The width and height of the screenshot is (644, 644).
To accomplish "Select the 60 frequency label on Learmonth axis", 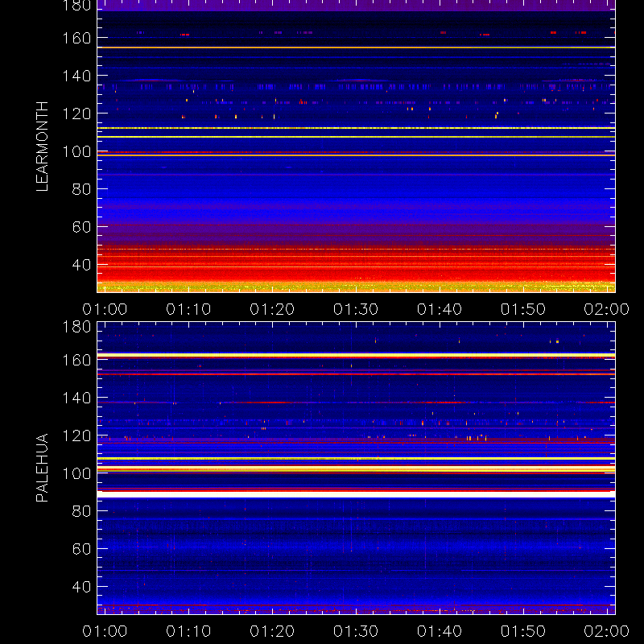I will click(x=81, y=227).
